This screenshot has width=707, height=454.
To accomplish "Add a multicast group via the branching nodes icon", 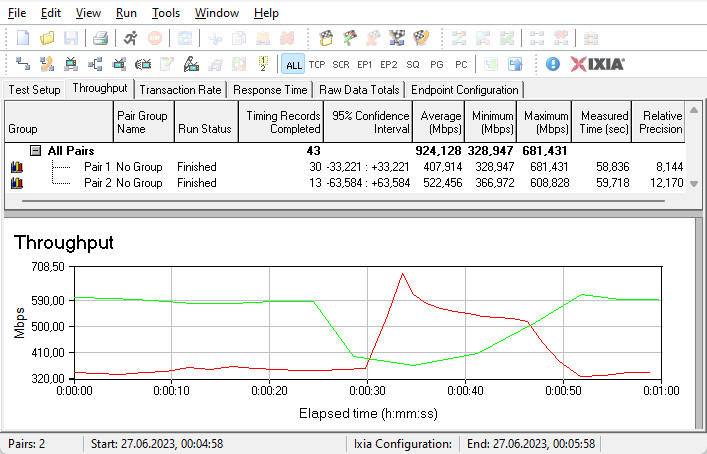I will click(95, 64).
